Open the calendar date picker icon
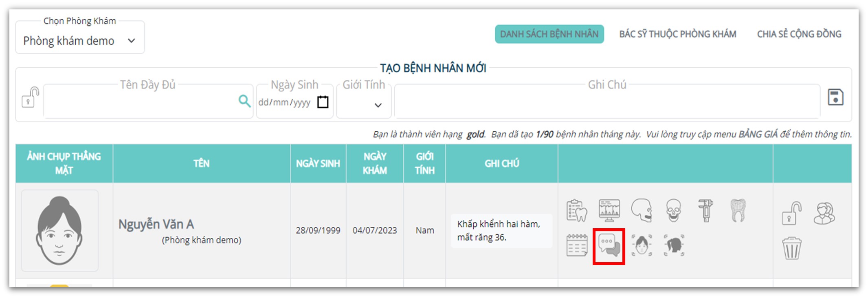This screenshot has height=298, width=868. pyautogui.click(x=323, y=102)
